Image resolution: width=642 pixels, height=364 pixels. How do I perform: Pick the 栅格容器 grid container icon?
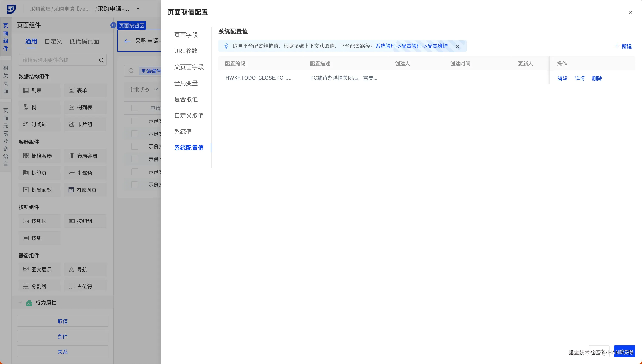[x=26, y=156]
